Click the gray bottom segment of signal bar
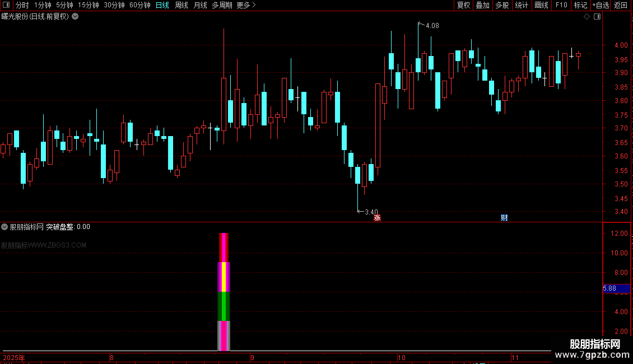 click(224, 336)
